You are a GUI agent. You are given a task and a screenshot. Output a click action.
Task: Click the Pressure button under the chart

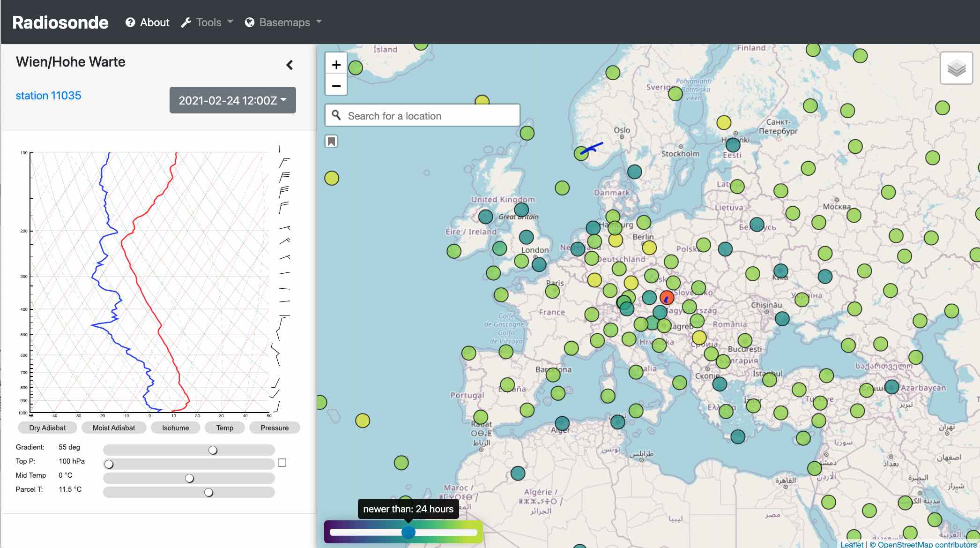tap(275, 428)
